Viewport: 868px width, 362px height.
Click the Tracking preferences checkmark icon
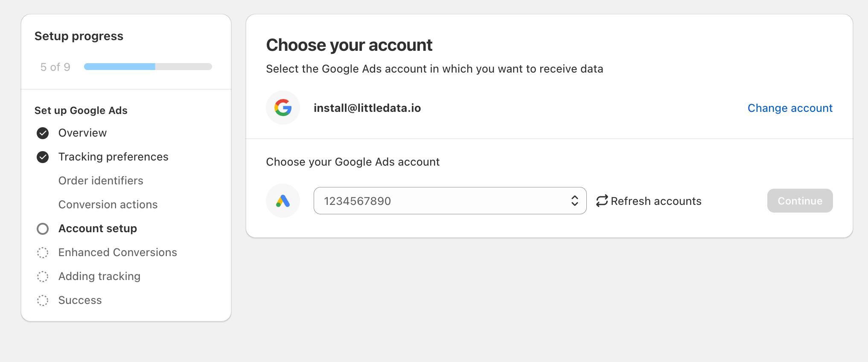tap(43, 157)
